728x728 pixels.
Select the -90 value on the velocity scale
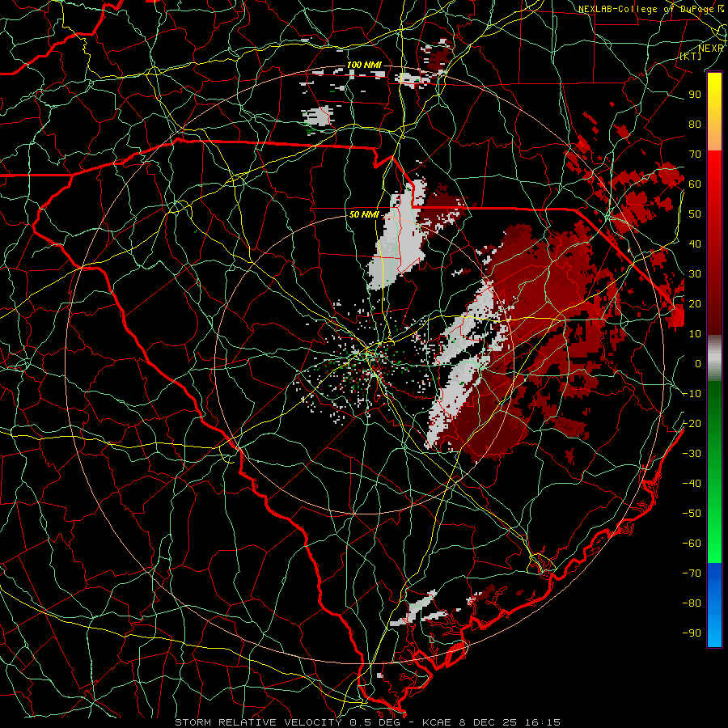click(x=692, y=633)
